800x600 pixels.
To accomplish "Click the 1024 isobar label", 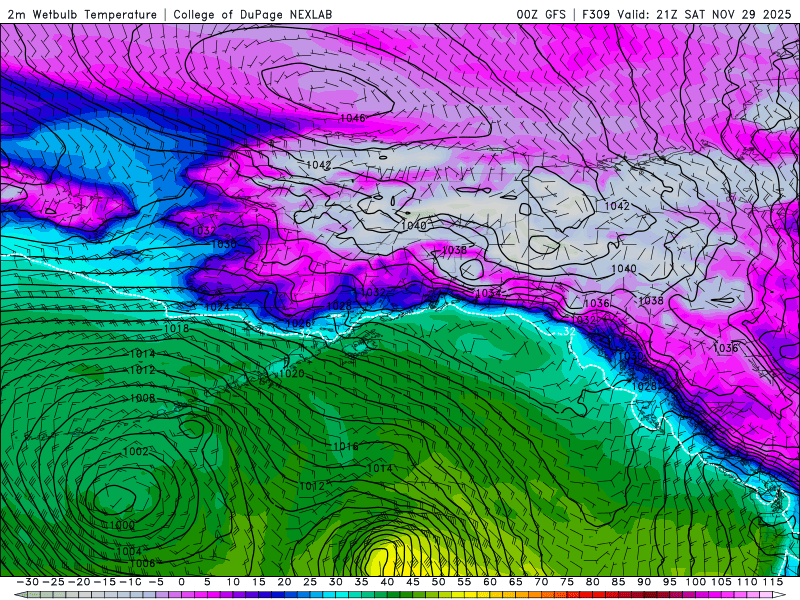I will point(217,307).
